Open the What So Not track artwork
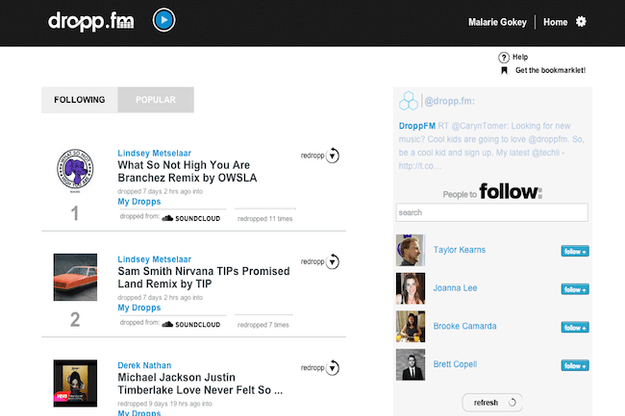Image resolution: width=625 pixels, height=416 pixels. pos(75,171)
